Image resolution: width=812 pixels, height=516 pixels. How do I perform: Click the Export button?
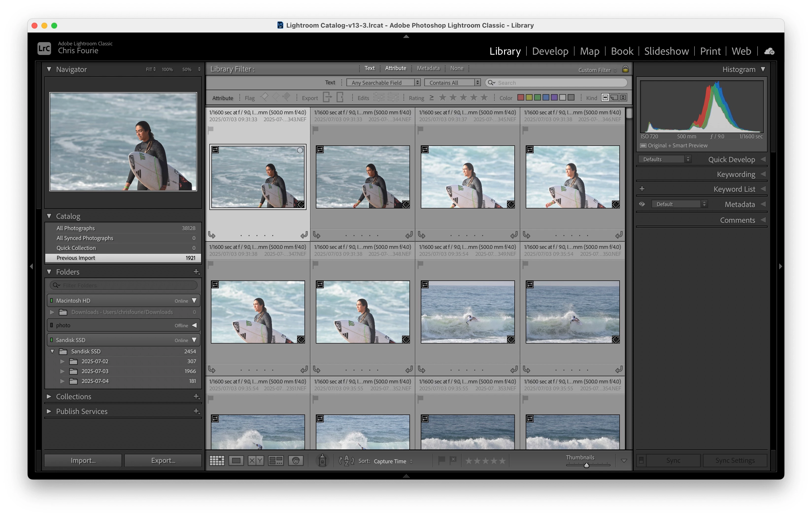(163, 460)
